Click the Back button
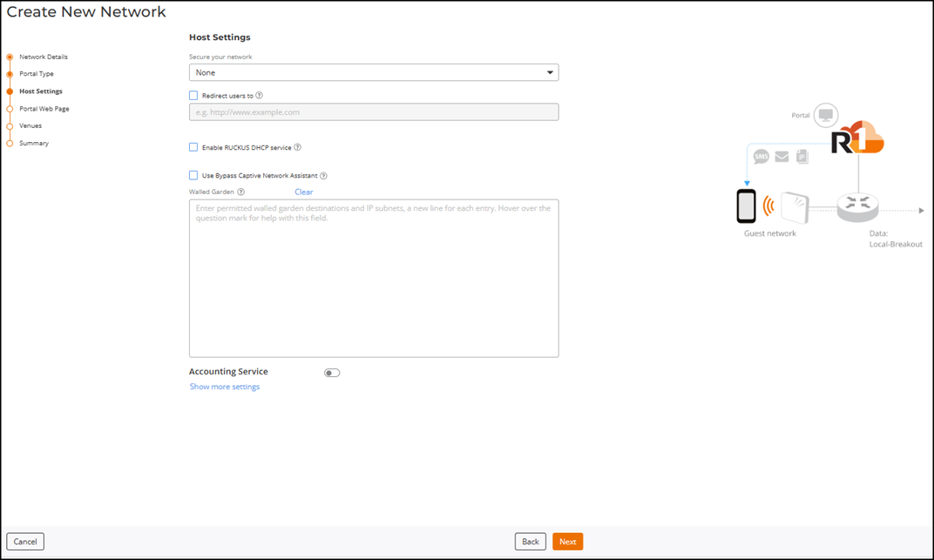The height and width of the screenshot is (560, 934). point(531,542)
